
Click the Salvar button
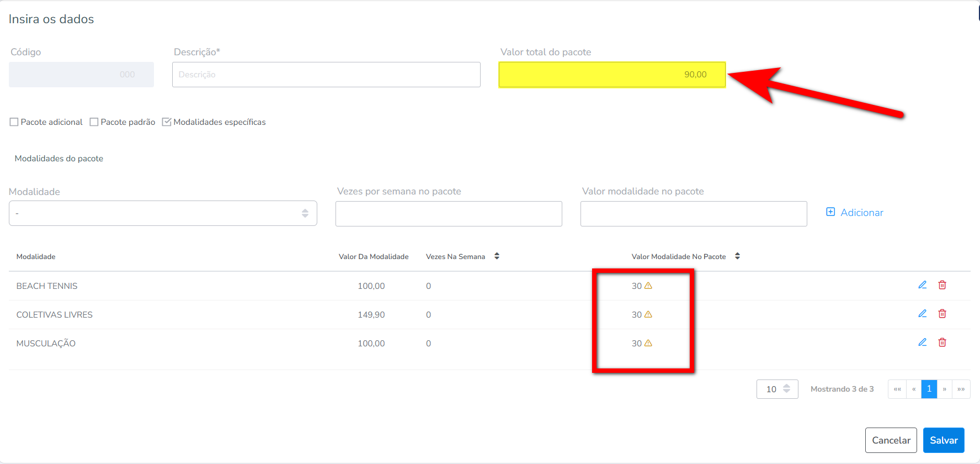click(943, 440)
